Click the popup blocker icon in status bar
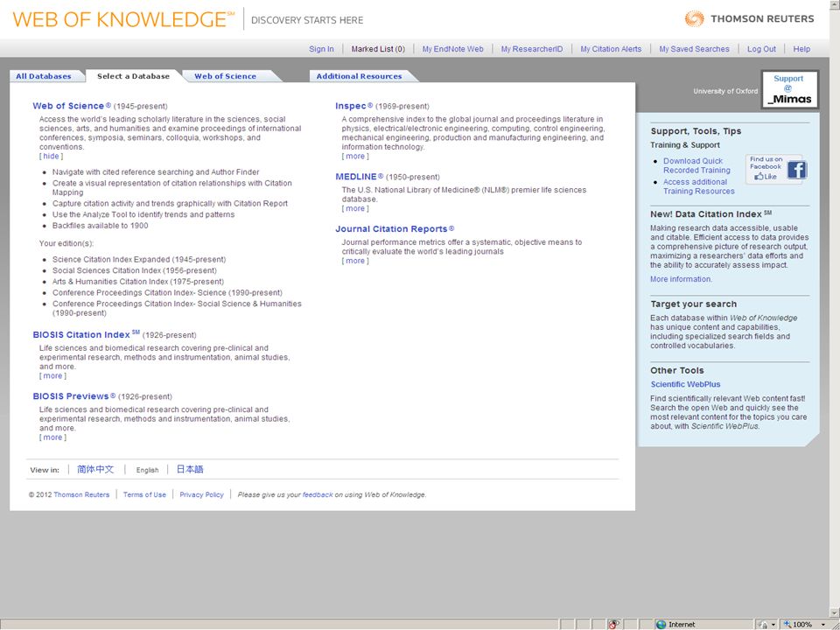Screen dimensions: 840x630 click(613, 624)
